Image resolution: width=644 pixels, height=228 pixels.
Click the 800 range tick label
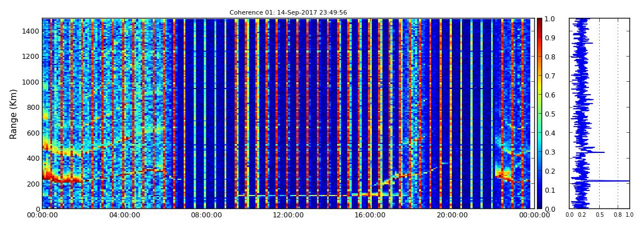pos(33,108)
